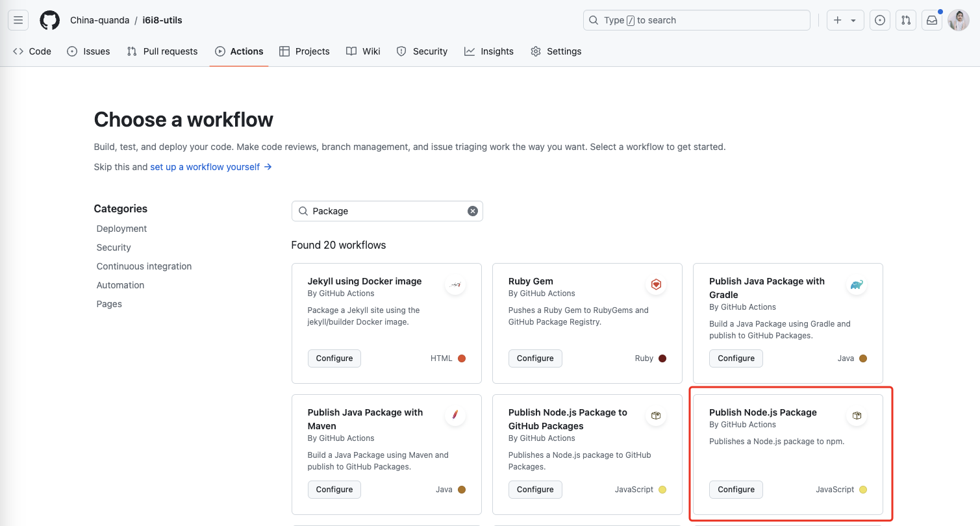Open the hamburger navigation menu
The height and width of the screenshot is (526, 980).
[x=18, y=20]
